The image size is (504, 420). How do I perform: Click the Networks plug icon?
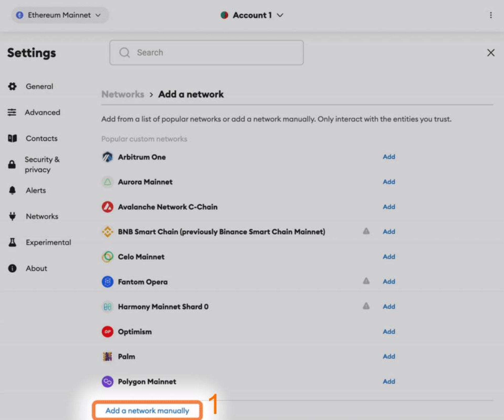click(12, 216)
